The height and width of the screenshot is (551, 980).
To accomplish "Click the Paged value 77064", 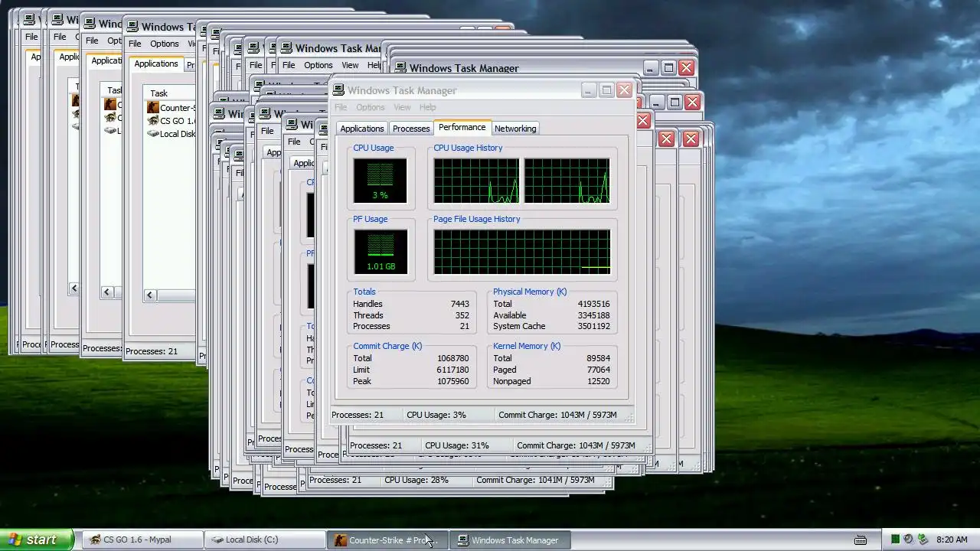I will pos(598,370).
